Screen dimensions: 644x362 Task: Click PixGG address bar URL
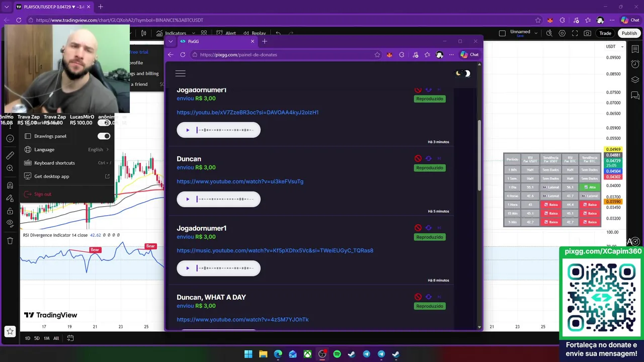238,55
